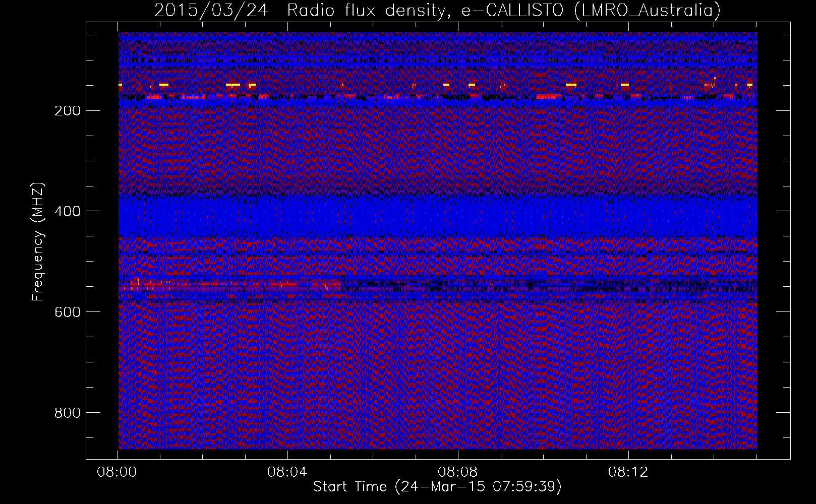The height and width of the screenshot is (504, 816).
Task: Click the frequency tick label '800'
Action: pos(67,413)
